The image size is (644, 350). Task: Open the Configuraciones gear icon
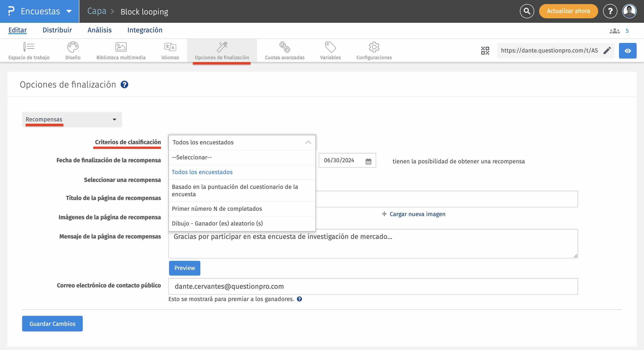click(x=374, y=47)
